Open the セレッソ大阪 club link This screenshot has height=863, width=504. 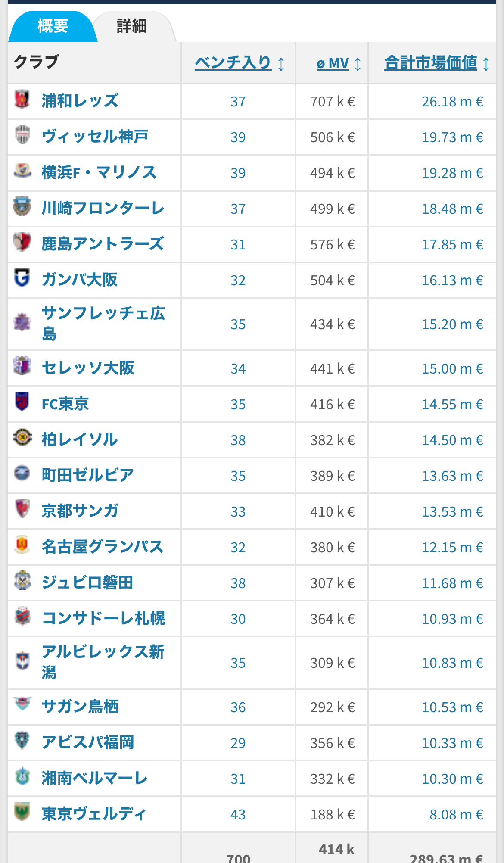click(88, 368)
